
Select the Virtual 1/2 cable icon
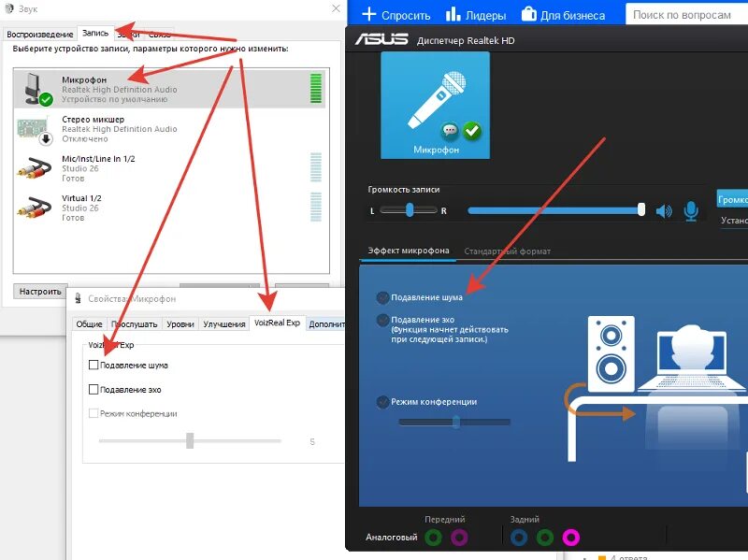point(34,208)
